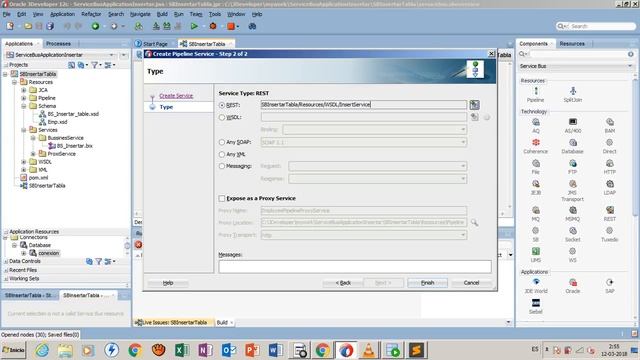640x360 pixels.
Task: Click the Messages text box
Action: tap(355, 267)
